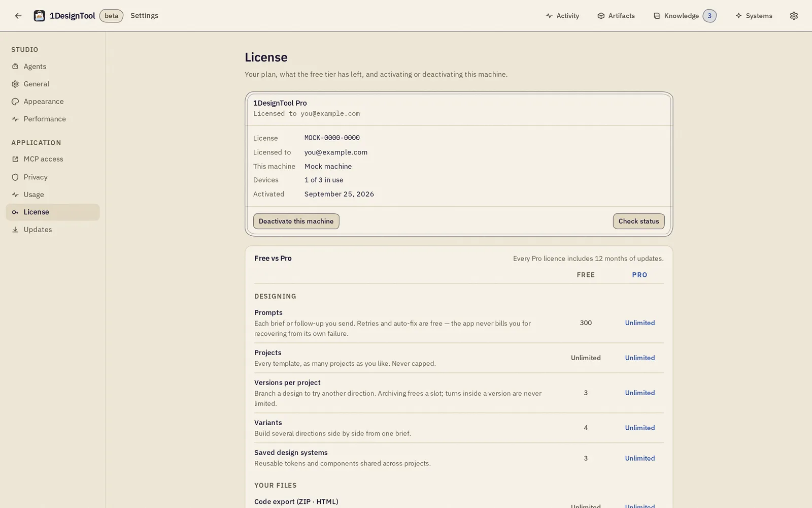
Task: Open Privacy settings page
Action: [53, 177]
